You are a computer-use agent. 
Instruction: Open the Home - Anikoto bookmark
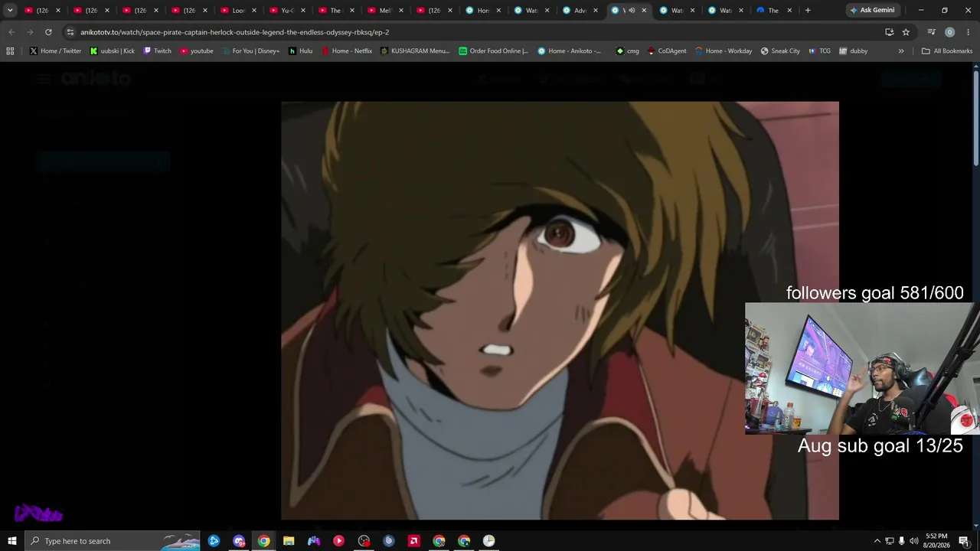coord(570,51)
